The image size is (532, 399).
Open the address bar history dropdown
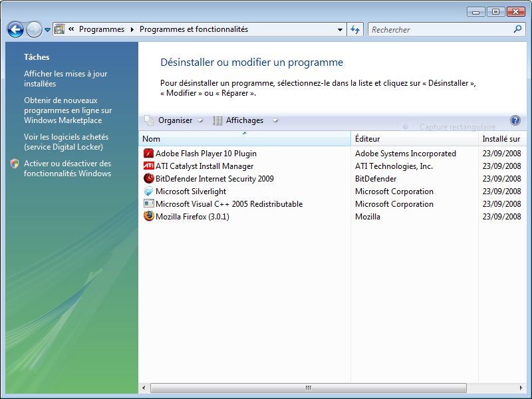point(340,30)
